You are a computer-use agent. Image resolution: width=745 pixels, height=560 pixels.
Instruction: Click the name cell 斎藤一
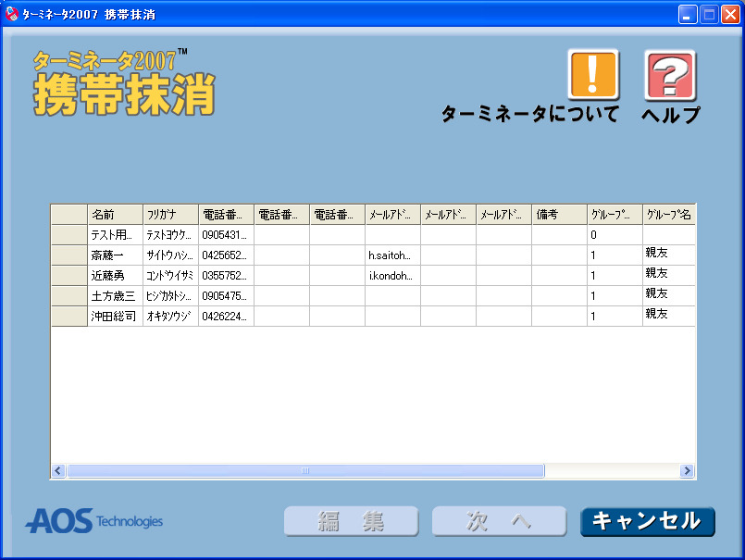(x=115, y=255)
